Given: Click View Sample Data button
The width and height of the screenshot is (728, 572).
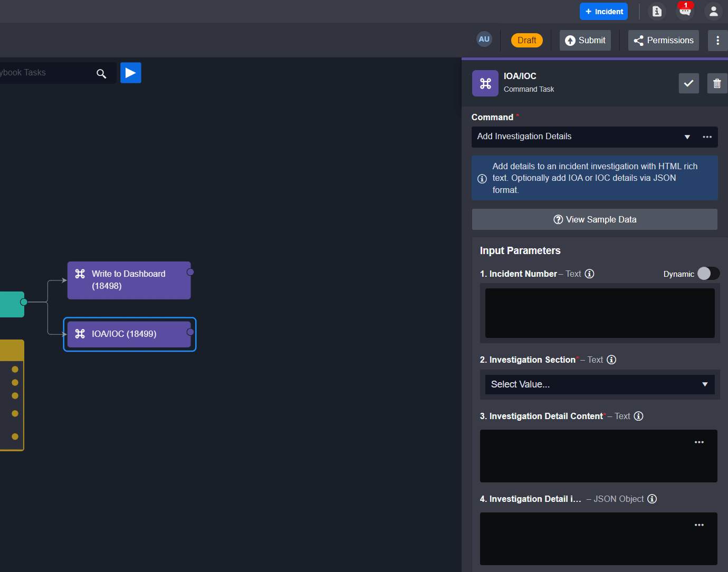Looking at the screenshot, I should pyautogui.click(x=595, y=219).
